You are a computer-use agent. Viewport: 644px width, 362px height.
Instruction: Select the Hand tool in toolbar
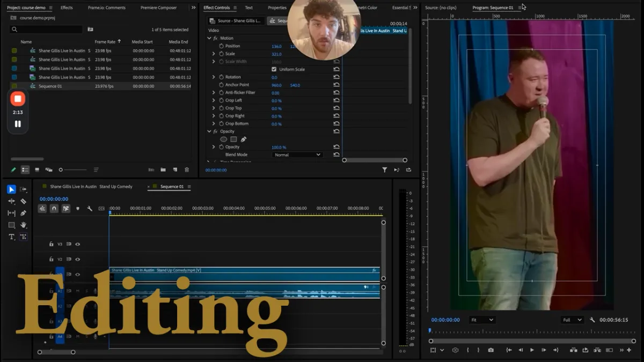(x=23, y=225)
